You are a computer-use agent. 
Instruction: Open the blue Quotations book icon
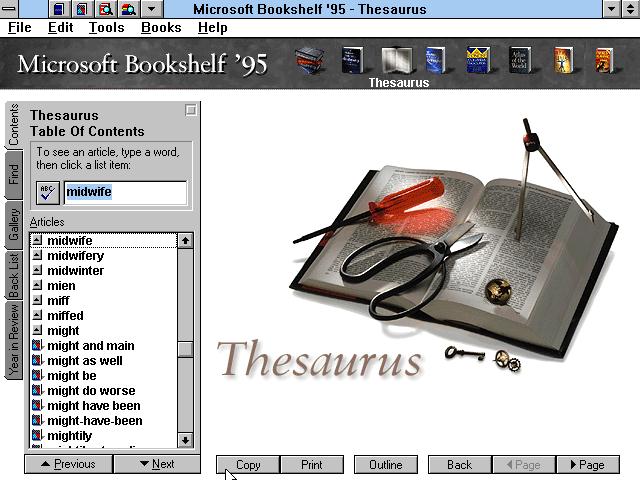(436, 60)
